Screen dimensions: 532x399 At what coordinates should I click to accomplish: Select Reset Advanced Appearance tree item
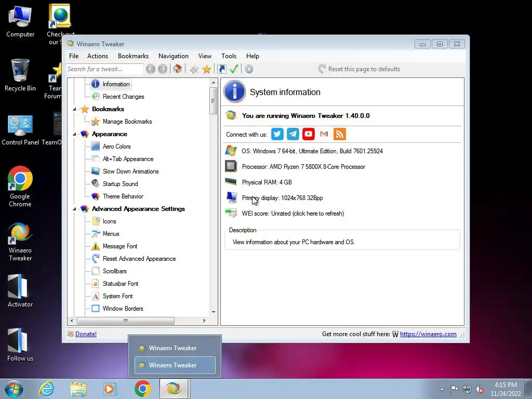[x=139, y=259]
